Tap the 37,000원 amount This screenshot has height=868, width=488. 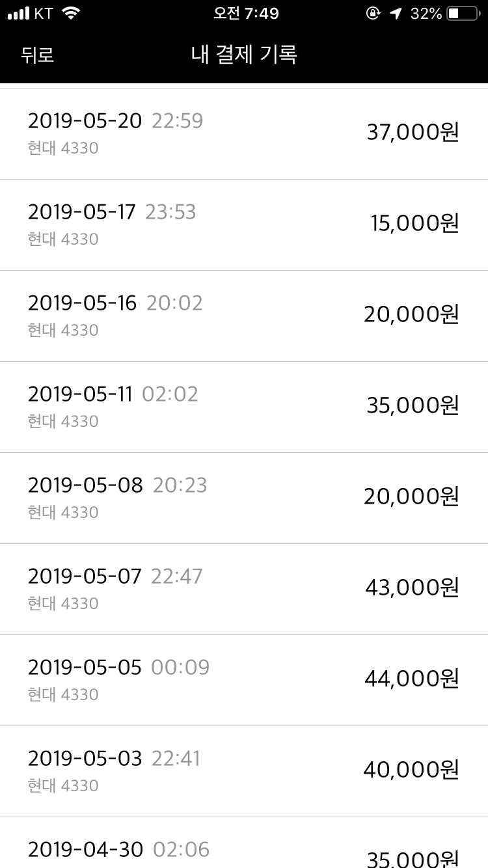[413, 133]
